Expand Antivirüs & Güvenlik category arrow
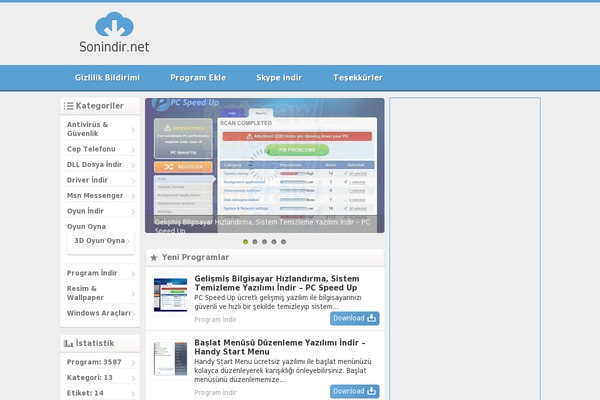Viewport: 600px width, 400px height. coord(133,130)
